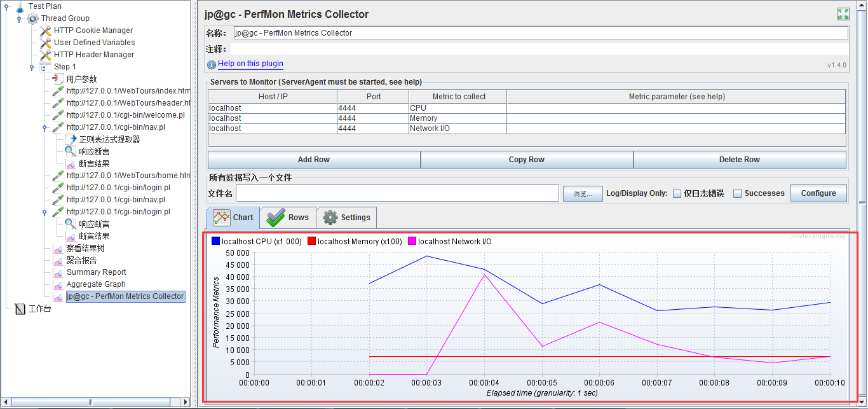Click the Thread Group gear icon
The image size is (868, 409).
point(32,18)
